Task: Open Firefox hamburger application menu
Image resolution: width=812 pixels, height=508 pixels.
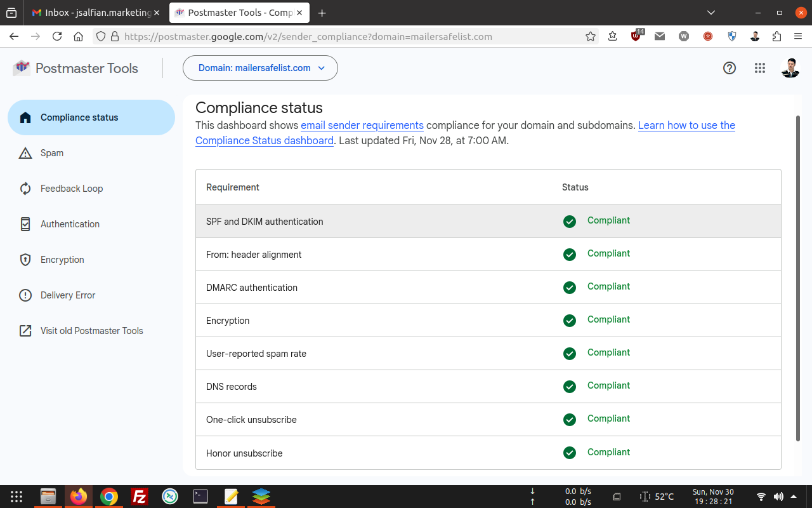Action: click(798, 37)
